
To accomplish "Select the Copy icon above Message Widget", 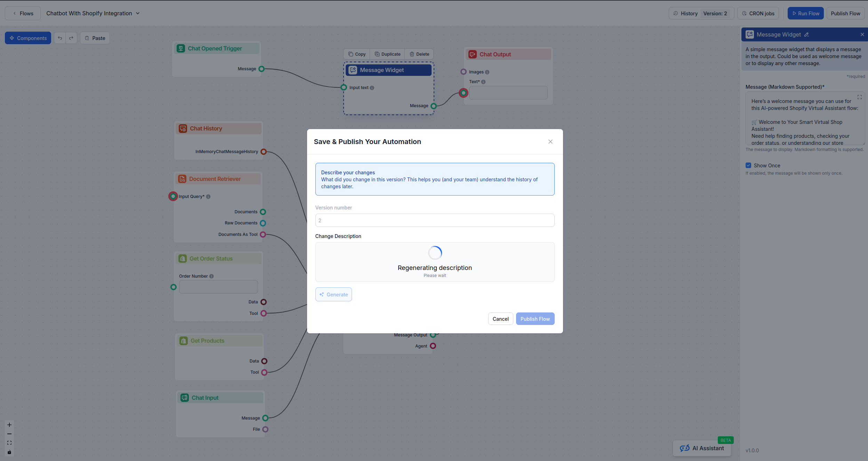I will [x=351, y=54].
